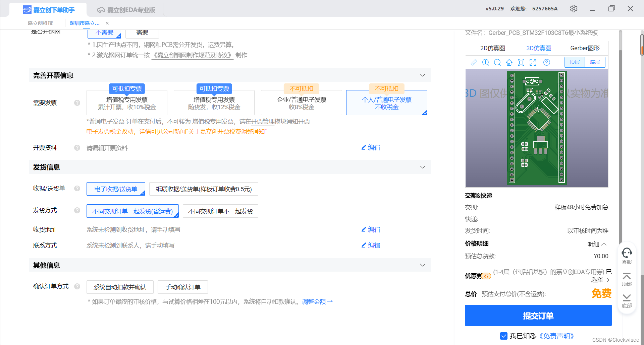Open the settings gear in title bar
644x345 pixels.
point(574,8)
